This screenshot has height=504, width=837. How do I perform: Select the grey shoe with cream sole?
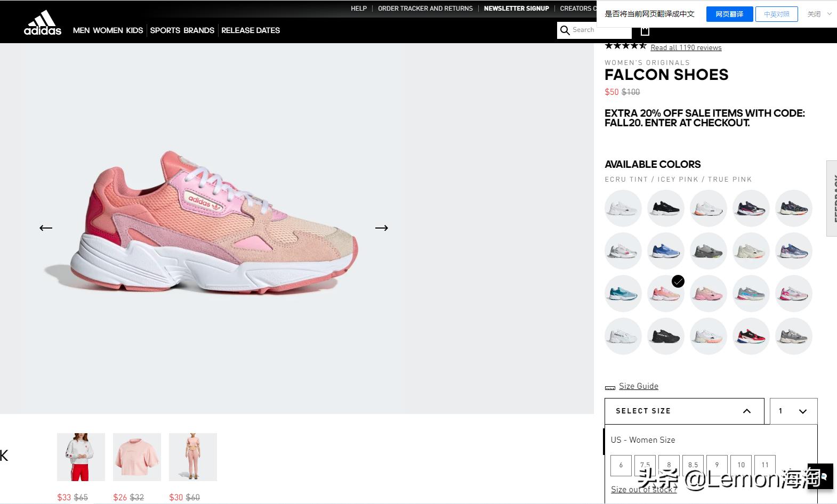point(794,336)
